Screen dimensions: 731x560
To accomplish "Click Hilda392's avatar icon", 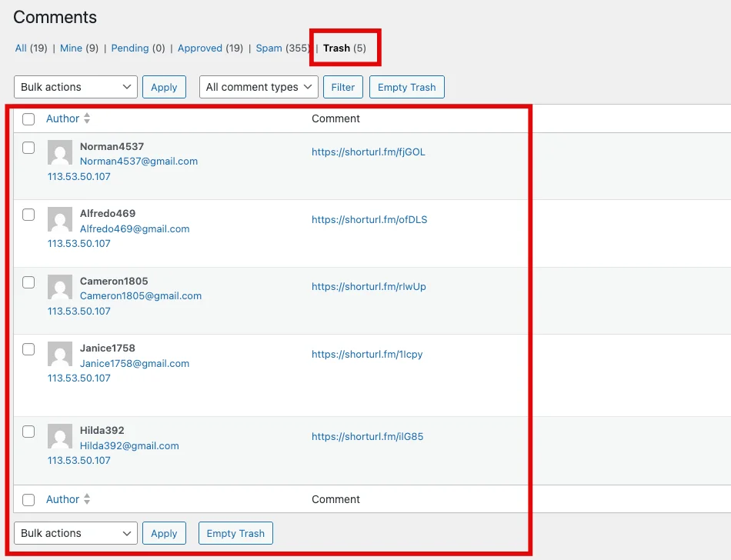I will click(x=60, y=436).
